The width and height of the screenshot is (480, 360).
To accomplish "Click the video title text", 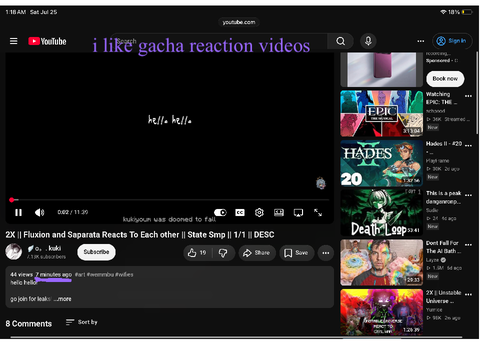I will pyautogui.click(x=140, y=235).
